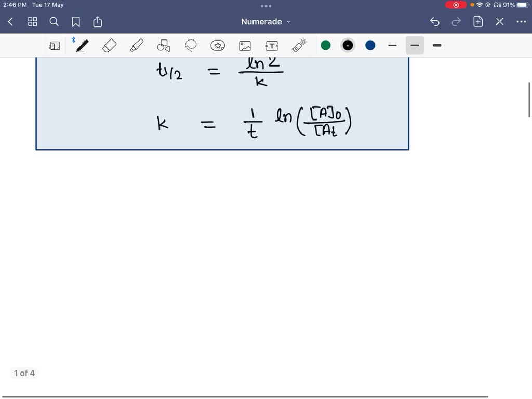Toggle the page thumbnail panel

coord(55,46)
